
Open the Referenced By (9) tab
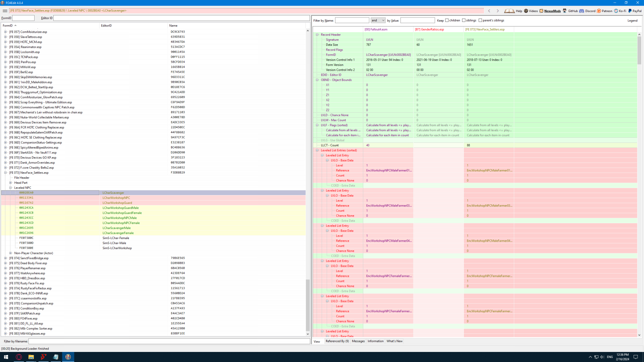click(x=337, y=341)
